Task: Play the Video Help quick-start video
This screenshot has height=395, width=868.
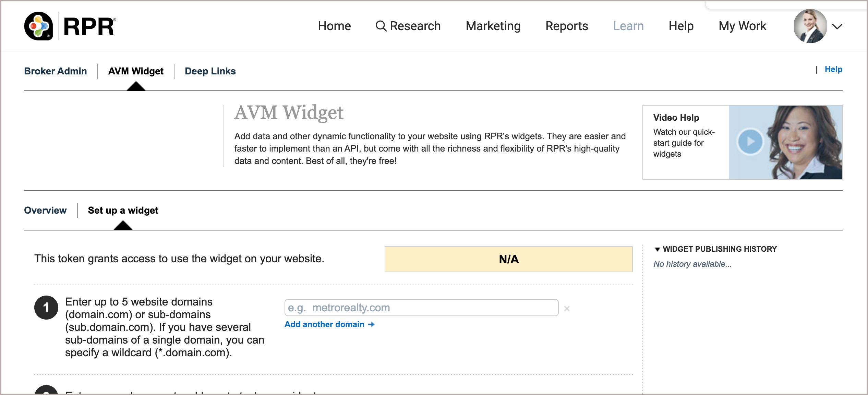Action: coord(750,142)
